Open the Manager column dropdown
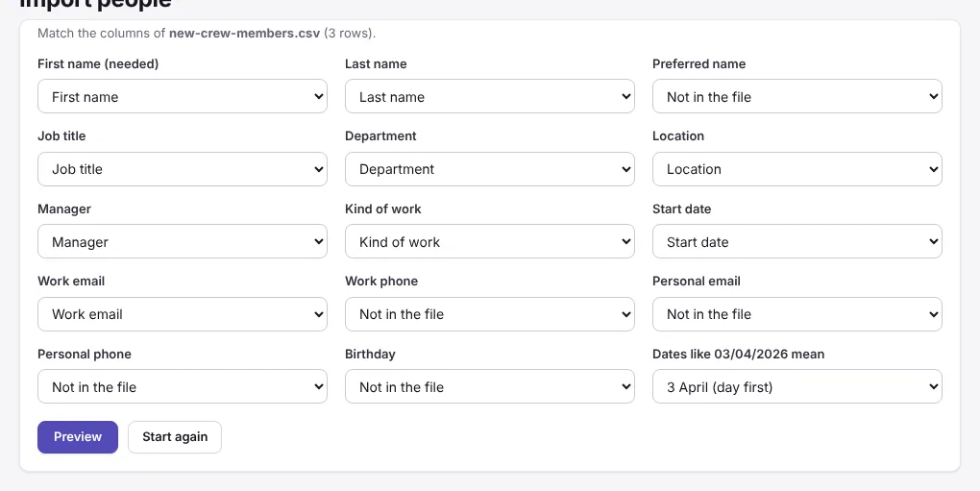 click(x=183, y=242)
